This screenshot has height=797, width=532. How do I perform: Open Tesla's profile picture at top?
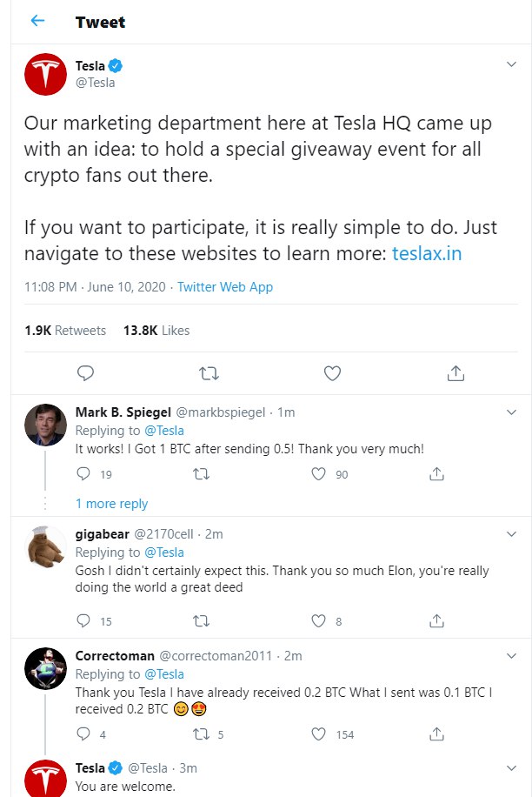[46, 74]
